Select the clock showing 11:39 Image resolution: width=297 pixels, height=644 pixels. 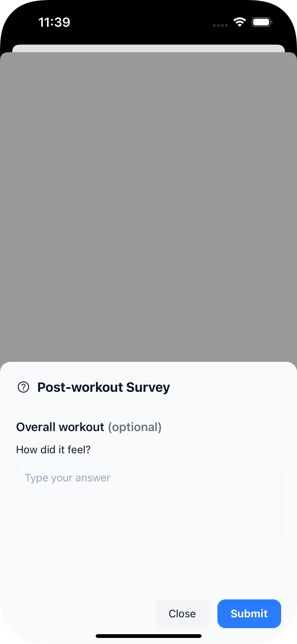coord(54,22)
